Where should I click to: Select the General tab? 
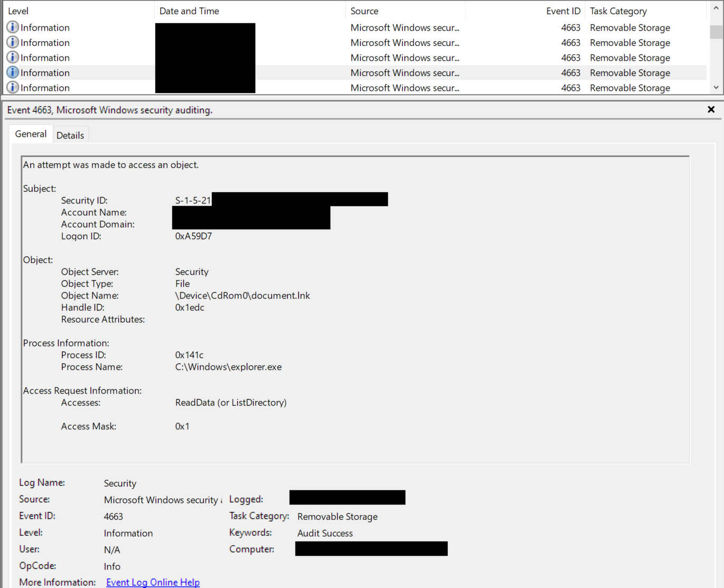pos(31,134)
